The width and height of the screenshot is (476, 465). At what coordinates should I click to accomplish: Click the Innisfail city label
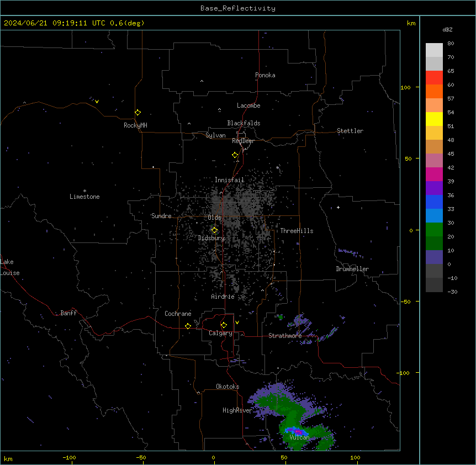click(x=230, y=180)
